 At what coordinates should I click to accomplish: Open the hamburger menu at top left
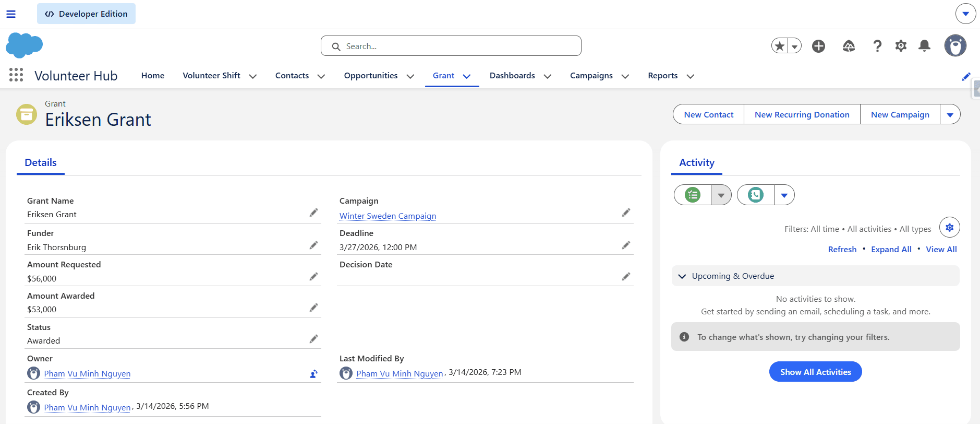coord(11,14)
